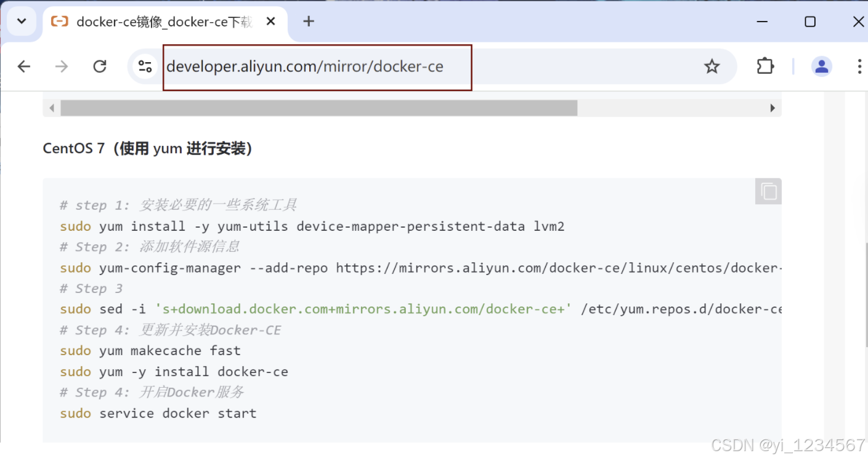Click left arrow of horizontal code scrollbar
The height and width of the screenshot is (461, 868).
(x=52, y=108)
